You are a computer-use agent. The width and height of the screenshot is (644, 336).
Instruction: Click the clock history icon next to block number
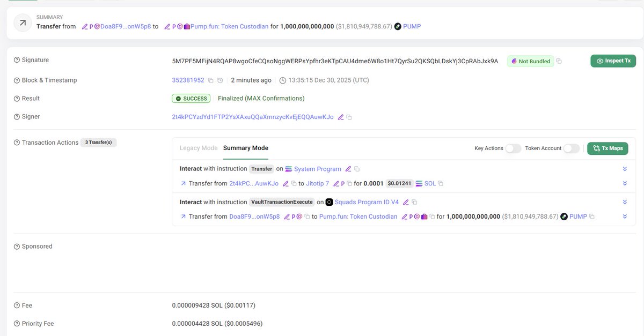click(220, 80)
